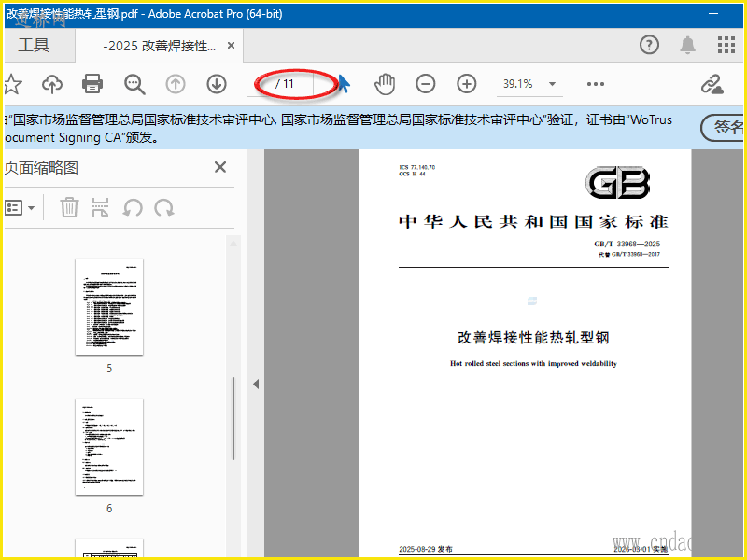
Task: View notifications bell icon
Action: pos(687,45)
